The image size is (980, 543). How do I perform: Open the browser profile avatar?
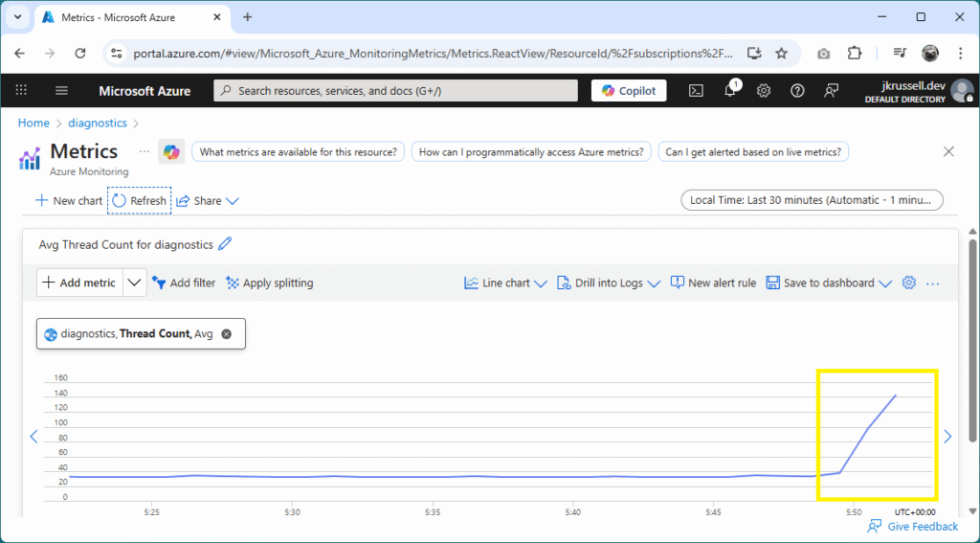click(x=930, y=54)
